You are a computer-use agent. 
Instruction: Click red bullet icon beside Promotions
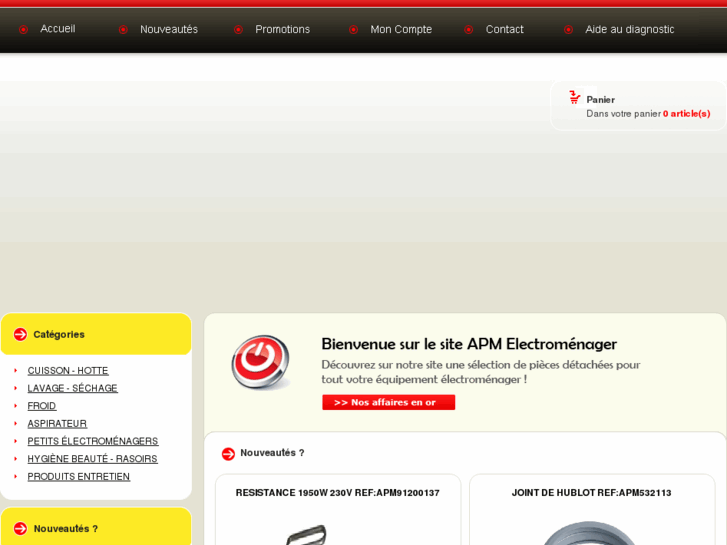[x=238, y=30]
